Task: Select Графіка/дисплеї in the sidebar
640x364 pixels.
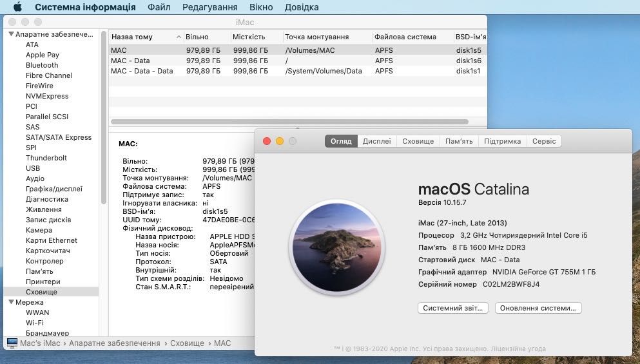Action: [x=54, y=189]
